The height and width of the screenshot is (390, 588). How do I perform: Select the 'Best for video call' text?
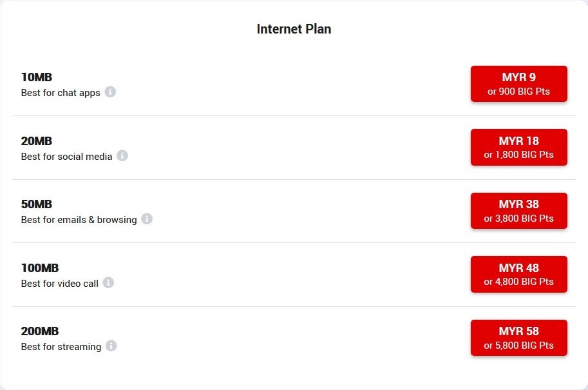(x=59, y=284)
